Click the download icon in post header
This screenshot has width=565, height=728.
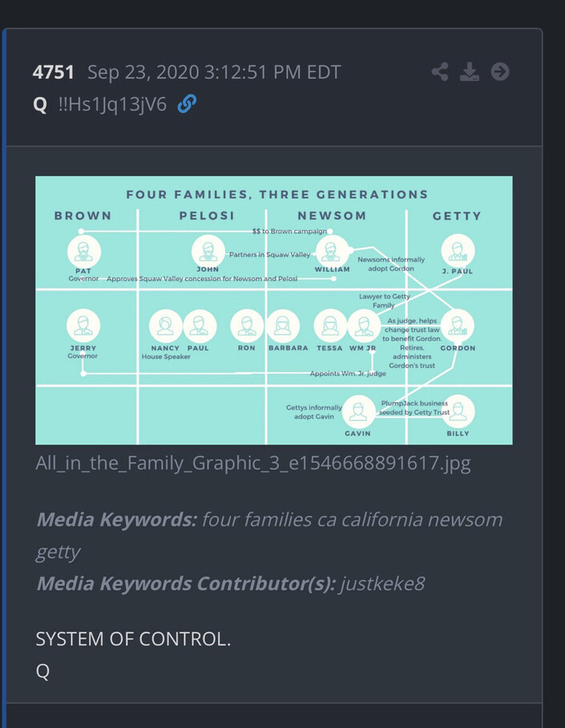click(470, 72)
